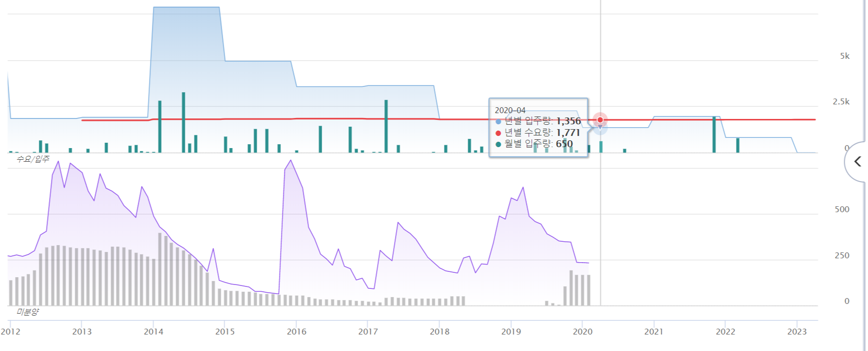This screenshot has width=868, height=351.
Task: Click the 2015 x-axis year label
Action: 225,332
